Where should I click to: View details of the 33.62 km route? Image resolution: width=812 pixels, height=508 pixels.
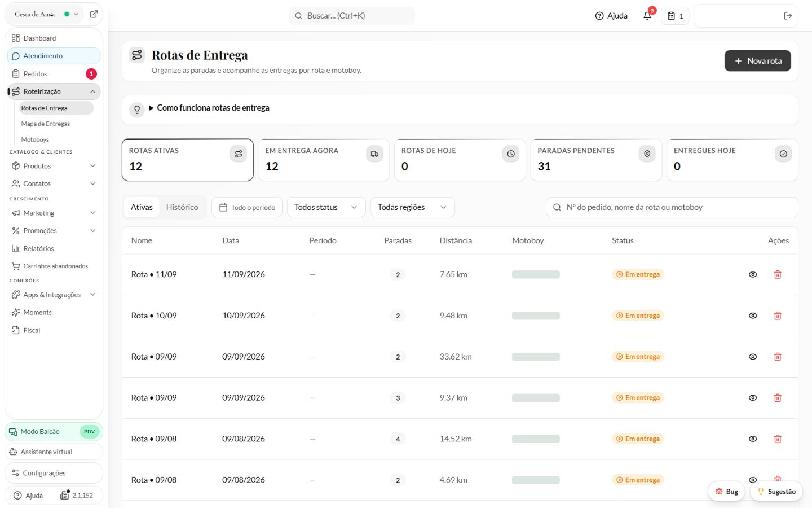[753, 357]
